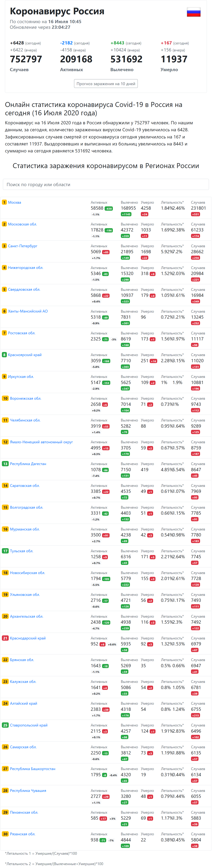Open the Республика Башкортостан link
This screenshot has width=212, height=868.
click(x=33, y=769)
